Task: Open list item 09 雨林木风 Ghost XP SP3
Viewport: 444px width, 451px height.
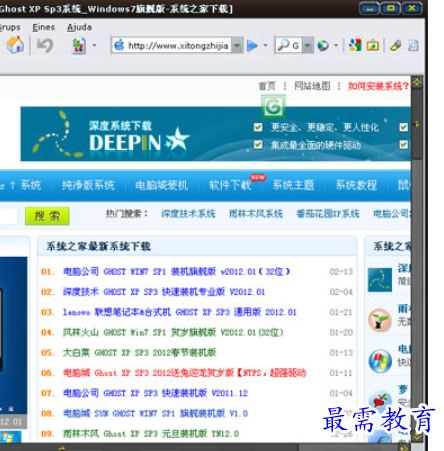Action: tap(151, 434)
